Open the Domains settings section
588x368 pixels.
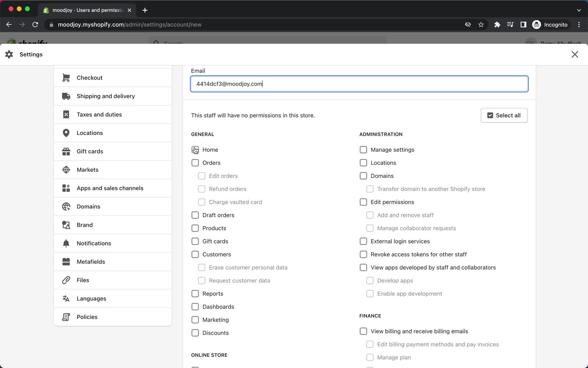point(89,206)
